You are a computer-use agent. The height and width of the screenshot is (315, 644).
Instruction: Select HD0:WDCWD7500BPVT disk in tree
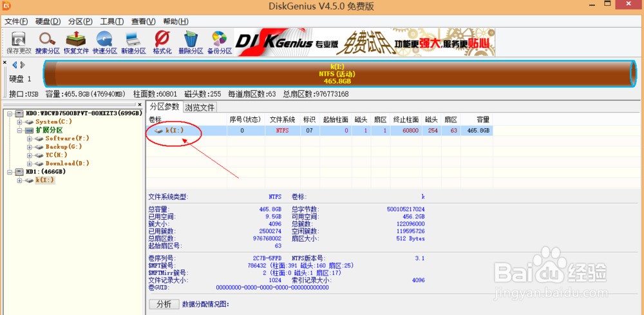click(x=84, y=113)
